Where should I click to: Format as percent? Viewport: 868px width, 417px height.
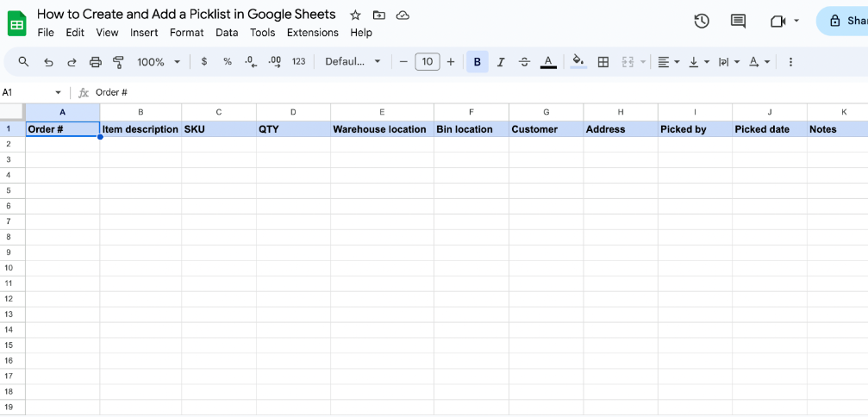point(228,62)
